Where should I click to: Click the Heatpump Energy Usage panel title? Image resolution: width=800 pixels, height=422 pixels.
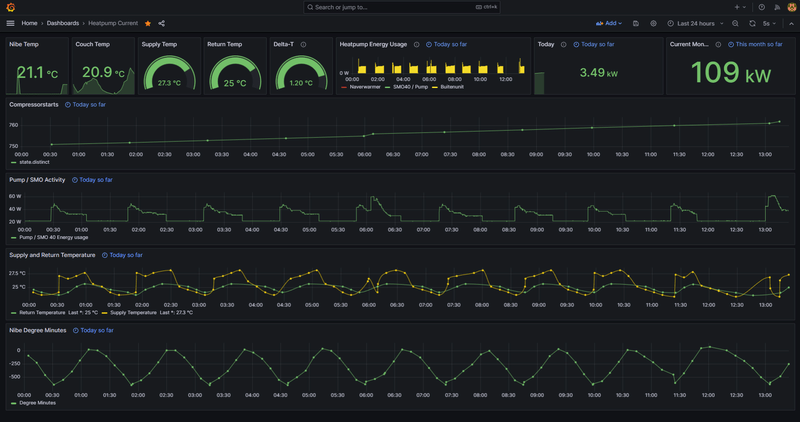[x=373, y=44]
